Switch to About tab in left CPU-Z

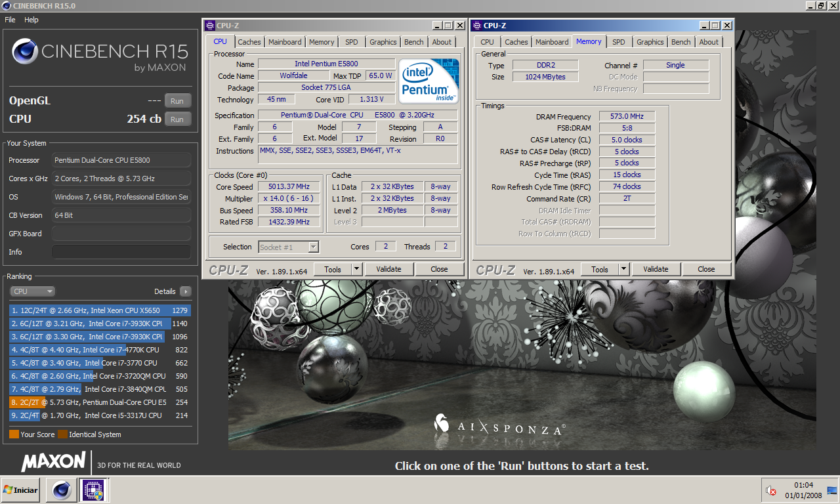click(442, 42)
